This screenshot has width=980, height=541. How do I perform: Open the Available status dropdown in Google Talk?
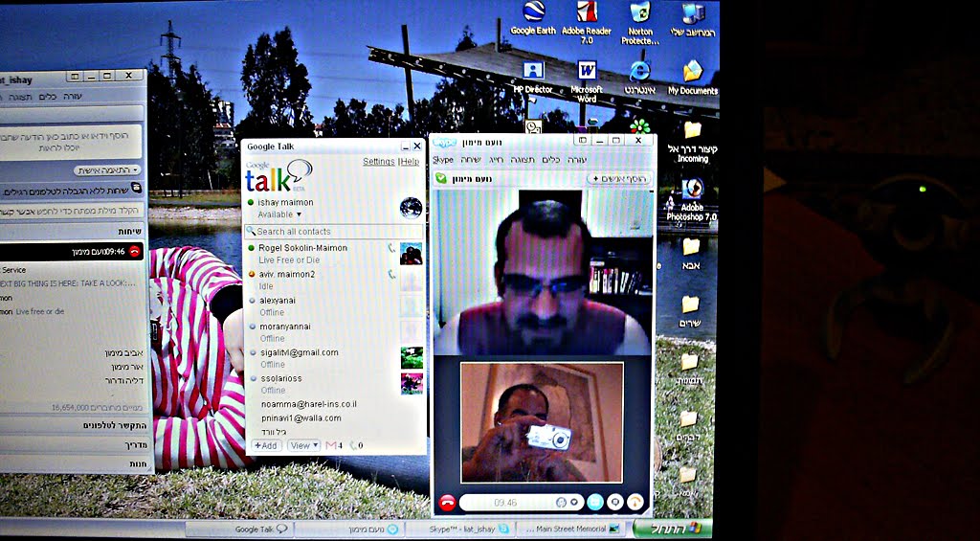click(279, 214)
